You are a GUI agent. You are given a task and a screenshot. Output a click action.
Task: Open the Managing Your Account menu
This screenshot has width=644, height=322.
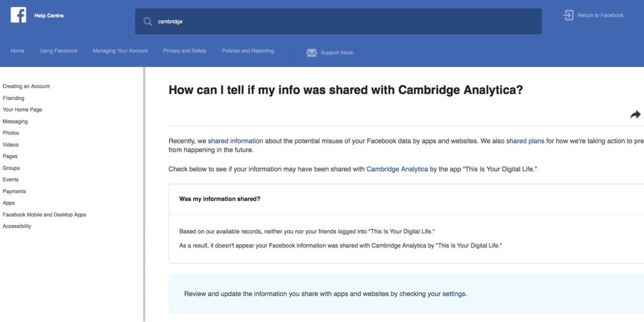pos(120,51)
